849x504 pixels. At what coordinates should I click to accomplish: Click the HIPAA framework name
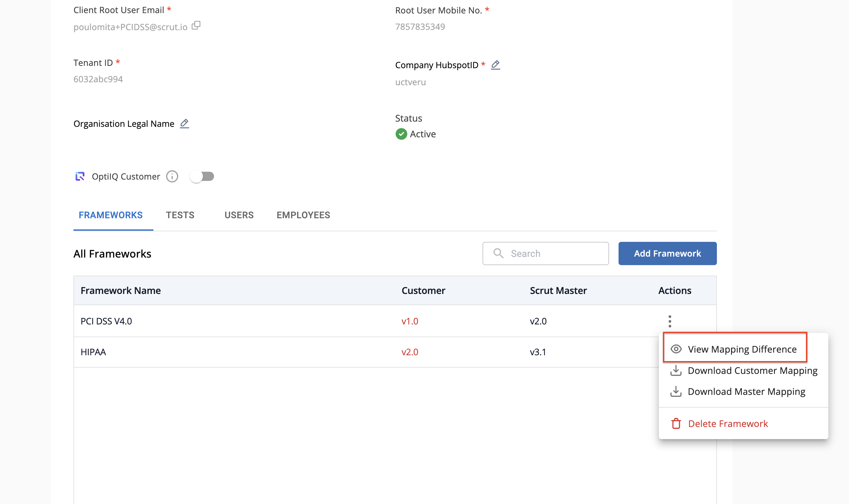93,352
